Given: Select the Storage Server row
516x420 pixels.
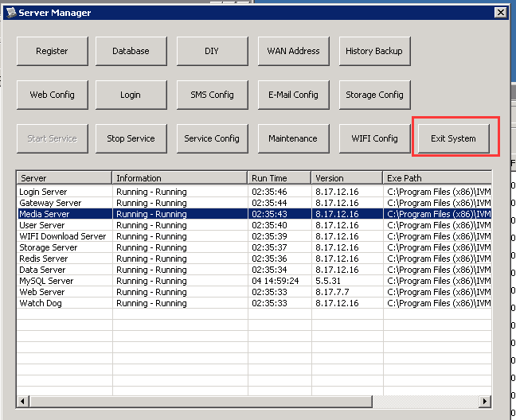Looking at the screenshot, I should point(254,247).
